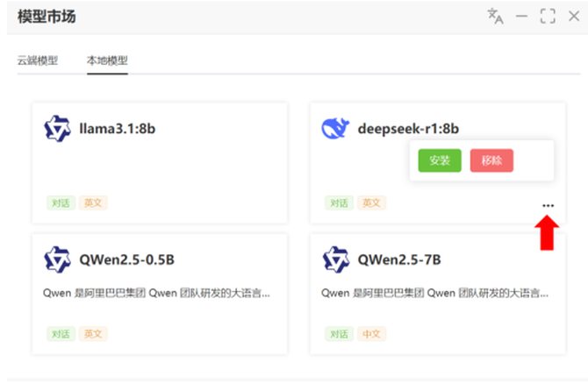Screen dimensions: 588x384
Task: Click the deepseek whale logo icon
Action: coord(335,129)
